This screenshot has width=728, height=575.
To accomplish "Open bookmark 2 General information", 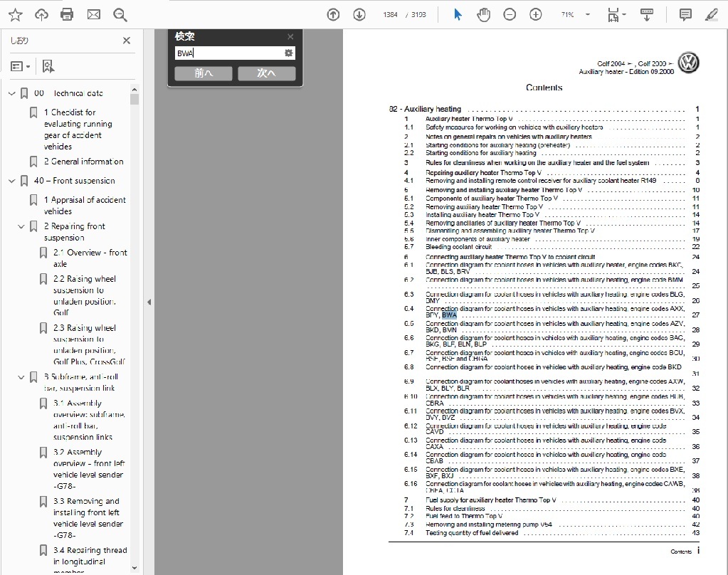I will [83, 162].
